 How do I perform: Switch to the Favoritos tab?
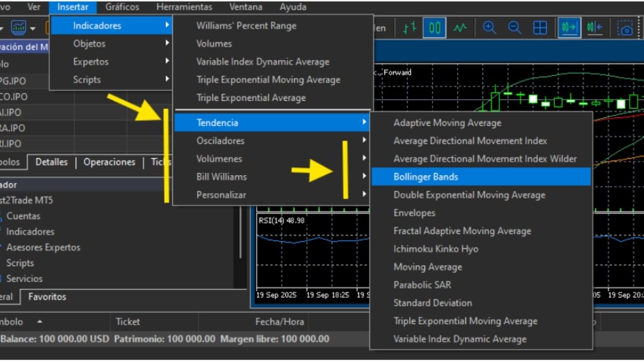click(x=47, y=297)
